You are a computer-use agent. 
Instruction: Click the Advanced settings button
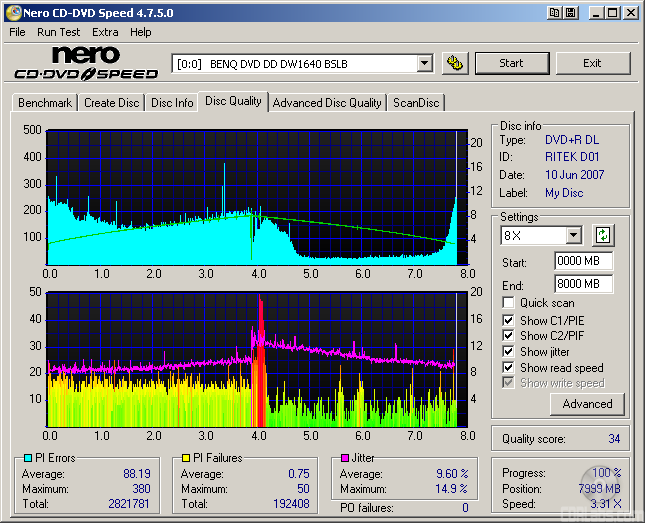pyautogui.click(x=587, y=404)
